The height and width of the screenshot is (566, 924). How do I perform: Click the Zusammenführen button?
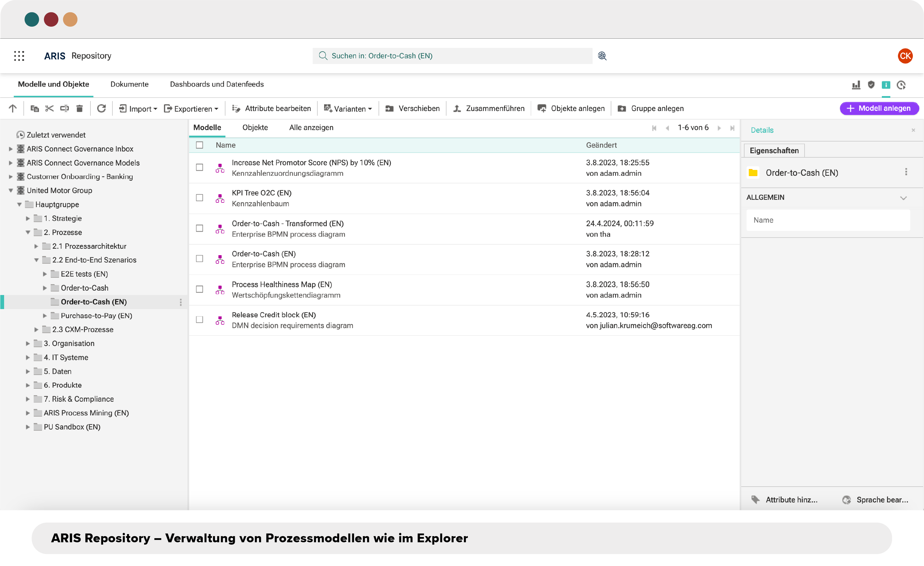489,108
